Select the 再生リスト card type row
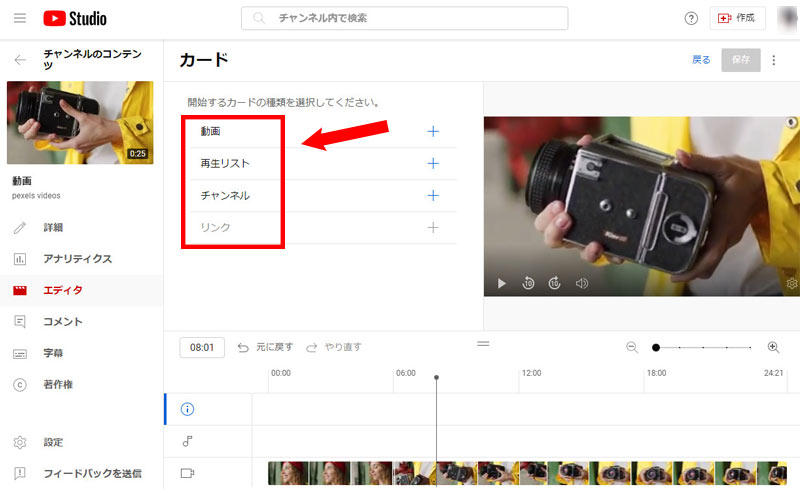Viewport: 800px width, 489px height. click(x=323, y=164)
